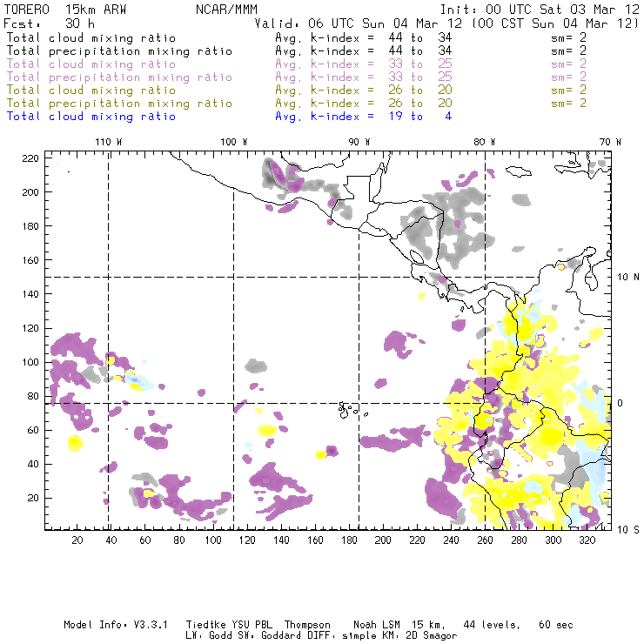
Task: Click the "TORERO 15km ARW" title text
Action: (x=66, y=10)
